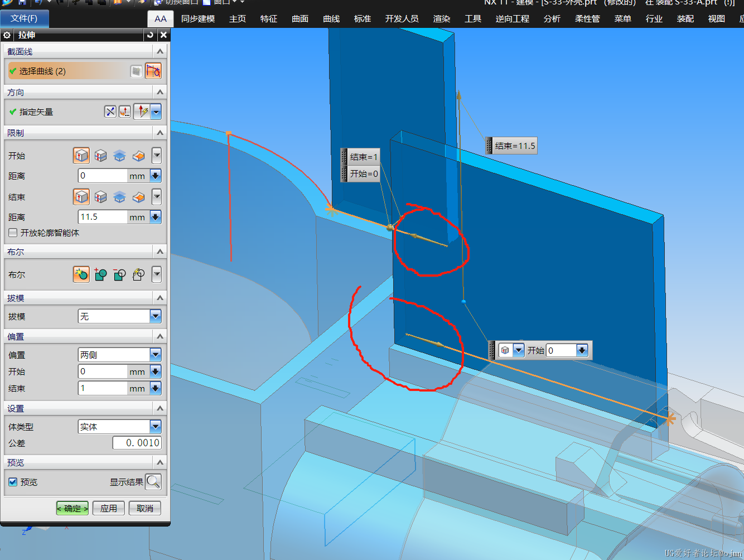Image resolution: width=744 pixels, height=560 pixels.
Task: Click the 取消 button
Action: (145, 508)
